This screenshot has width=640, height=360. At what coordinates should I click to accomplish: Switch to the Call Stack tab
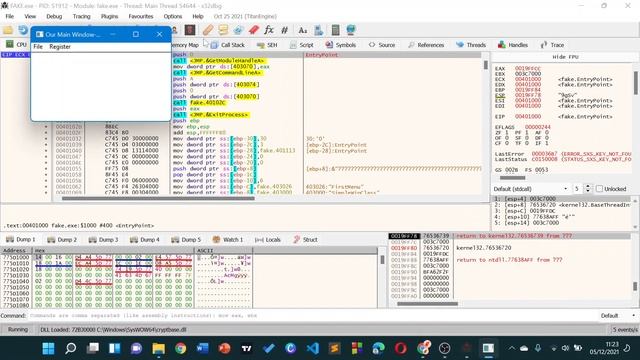pyautogui.click(x=228, y=45)
